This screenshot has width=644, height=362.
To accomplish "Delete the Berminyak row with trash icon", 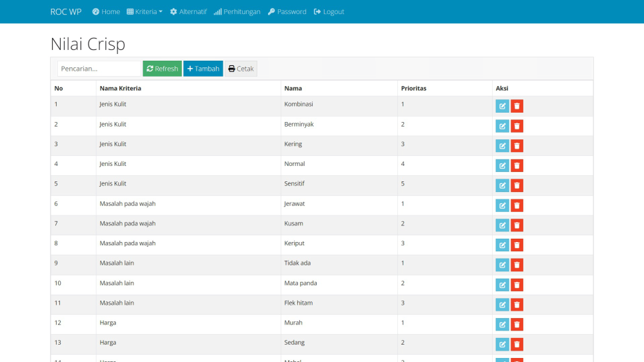I will coord(517,126).
